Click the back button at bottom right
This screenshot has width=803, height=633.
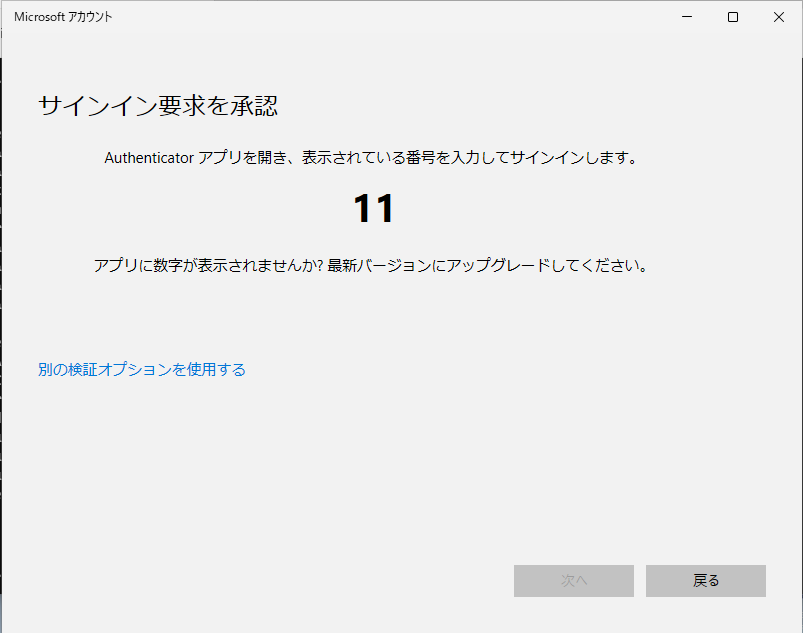pos(705,581)
